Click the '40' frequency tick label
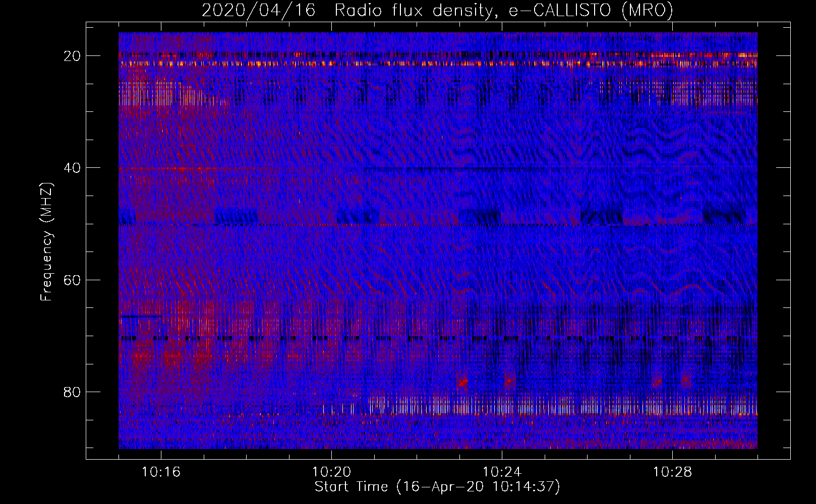Image resolution: width=816 pixels, height=504 pixels. pyautogui.click(x=73, y=168)
